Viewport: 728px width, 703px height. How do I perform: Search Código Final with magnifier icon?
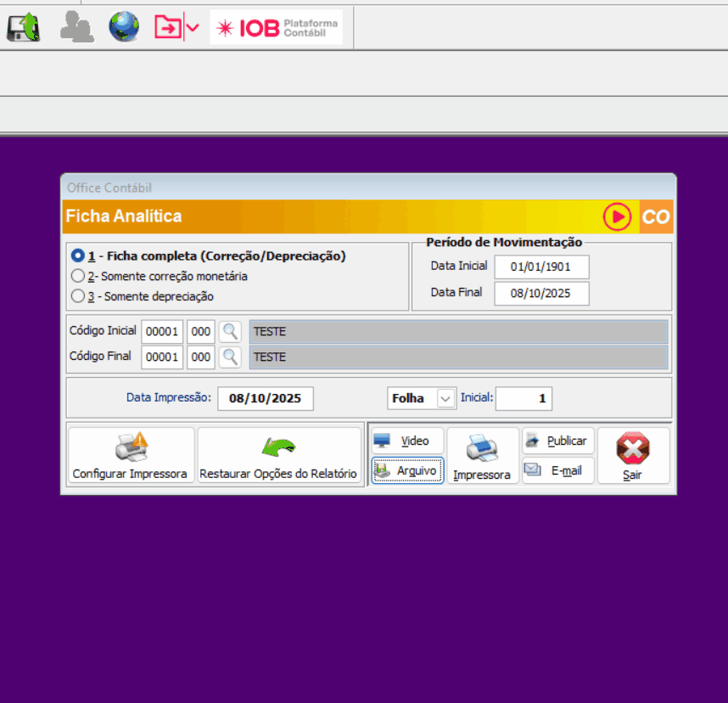[x=230, y=357]
